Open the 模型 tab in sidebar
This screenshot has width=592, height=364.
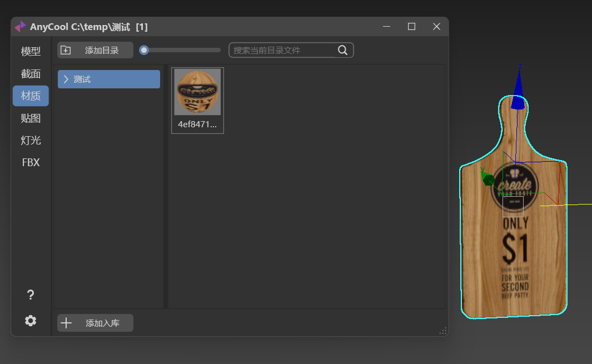[x=31, y=51]
